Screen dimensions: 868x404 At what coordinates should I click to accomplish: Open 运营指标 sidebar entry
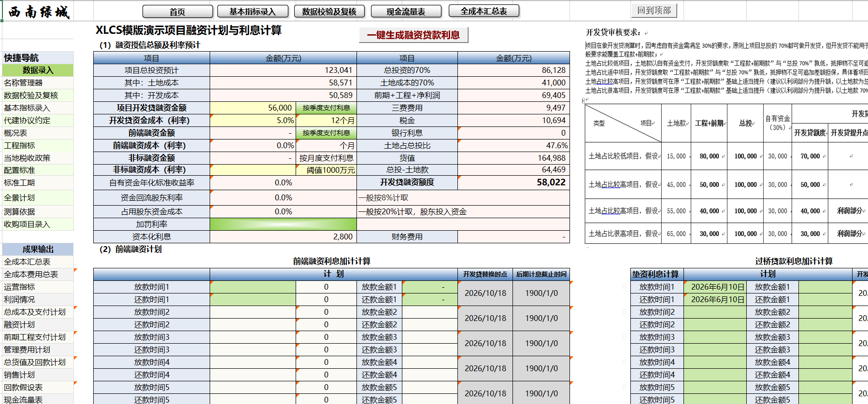click(x=38, y=287)
